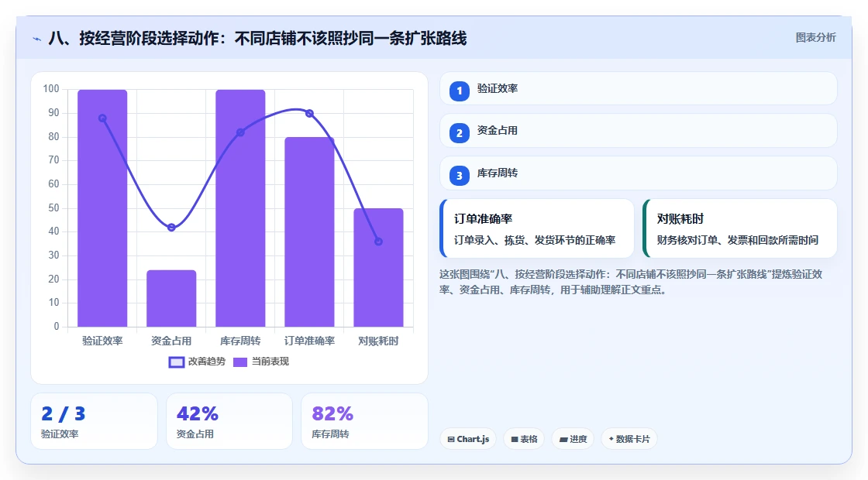This screenshot has height=480, width=868.
Task: Click the icon in the Chart.js tag
Action: point(451,439)
